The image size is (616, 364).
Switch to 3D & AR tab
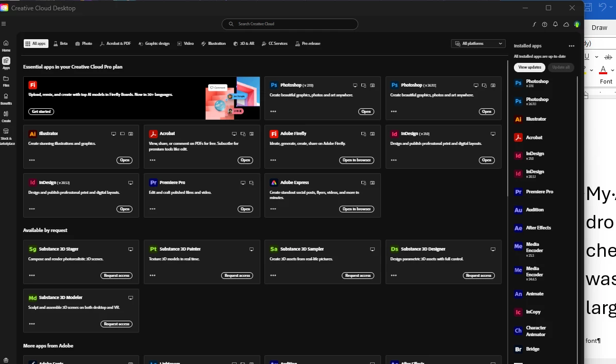pos(244,44)
